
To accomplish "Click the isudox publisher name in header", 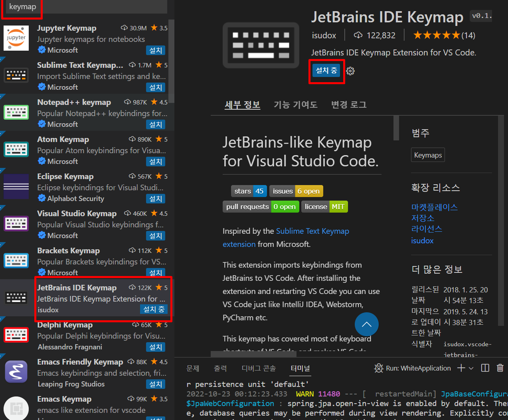I will (324, 35).
